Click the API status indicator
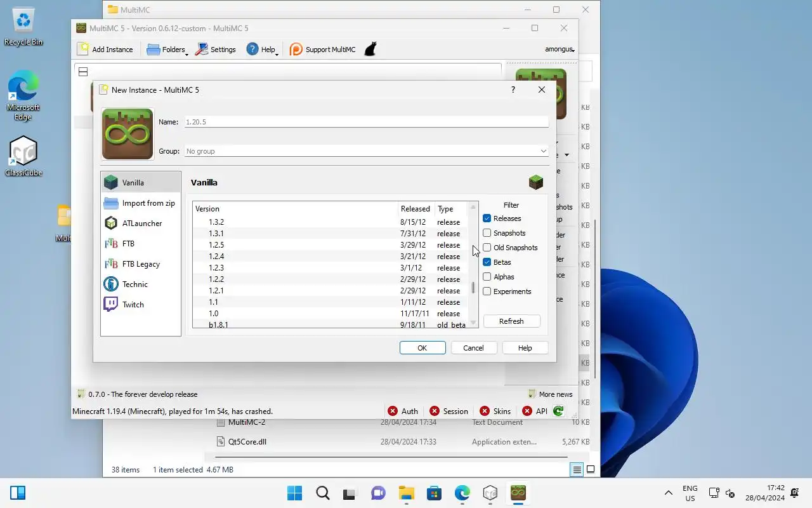This screenshot has height=508, width=812. (535, 411)
